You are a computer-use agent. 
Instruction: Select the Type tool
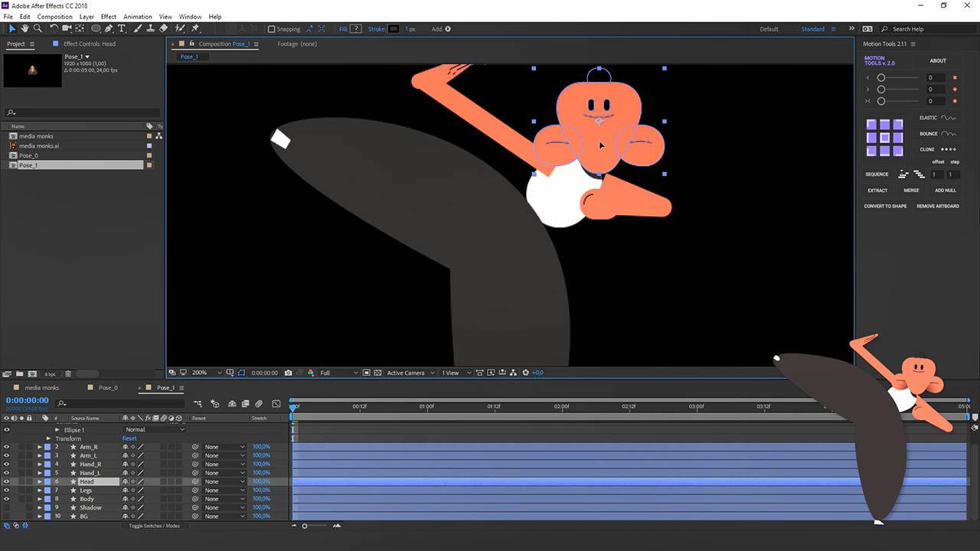point(122,28)
